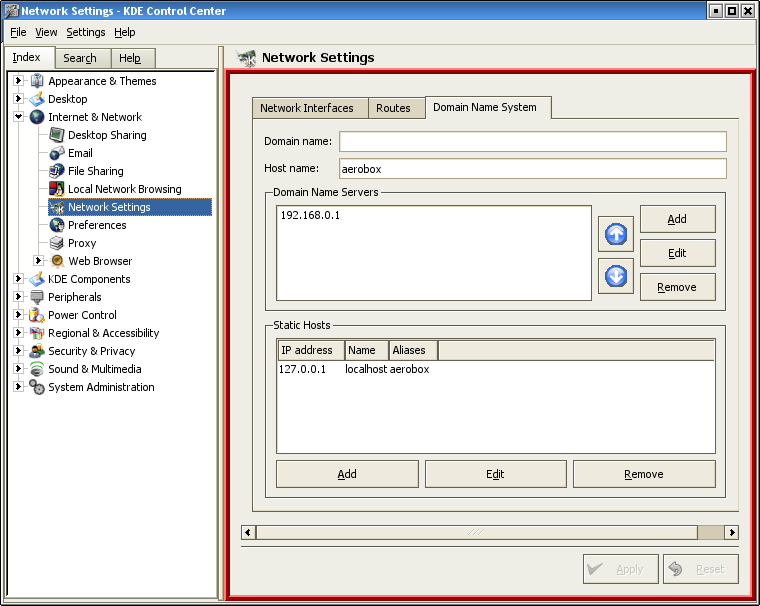Image resolution: width=760 pixels, height=606 pixels.
Task: Click the title bar window menu icon
Action: [x=11, y=11]
